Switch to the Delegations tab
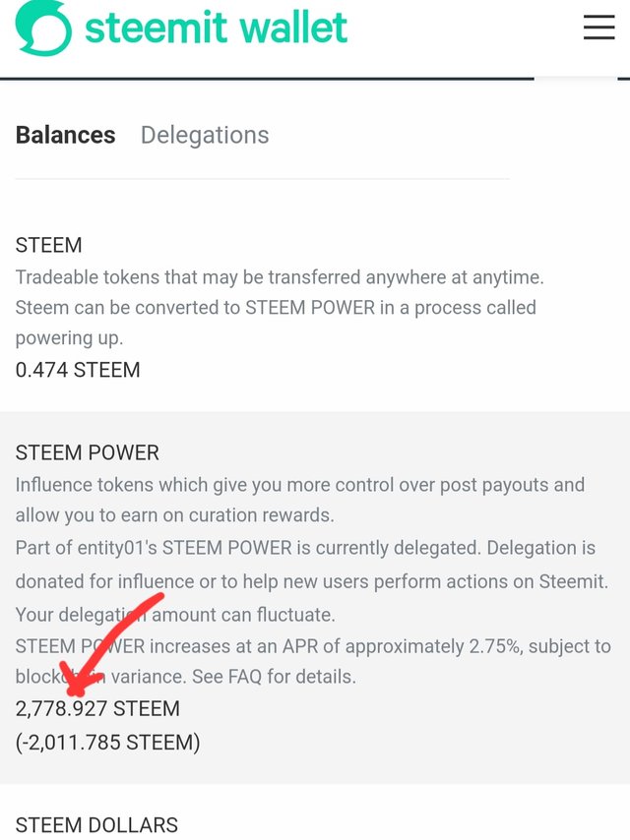The height and width of the screenshot is (840, 630). click(x=205, y=135)
